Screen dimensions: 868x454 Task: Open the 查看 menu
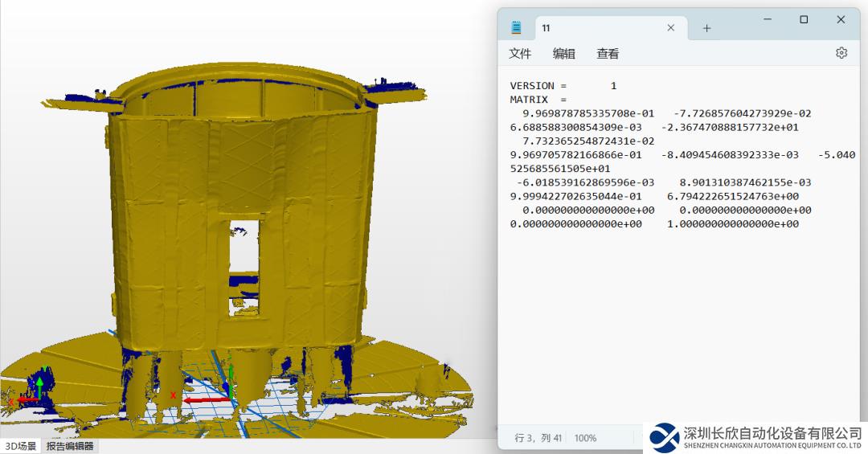coord(608,54)
